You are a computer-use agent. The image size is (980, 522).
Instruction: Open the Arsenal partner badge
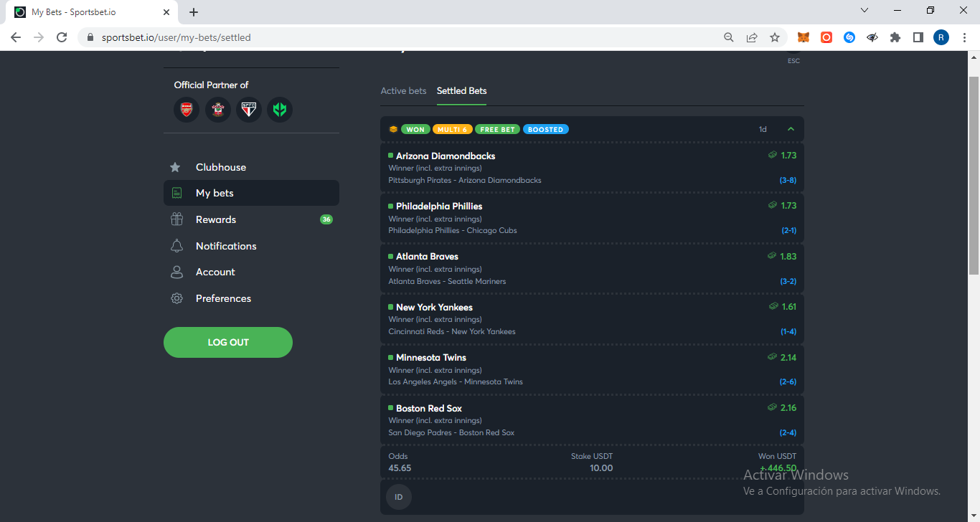(187, 110)
